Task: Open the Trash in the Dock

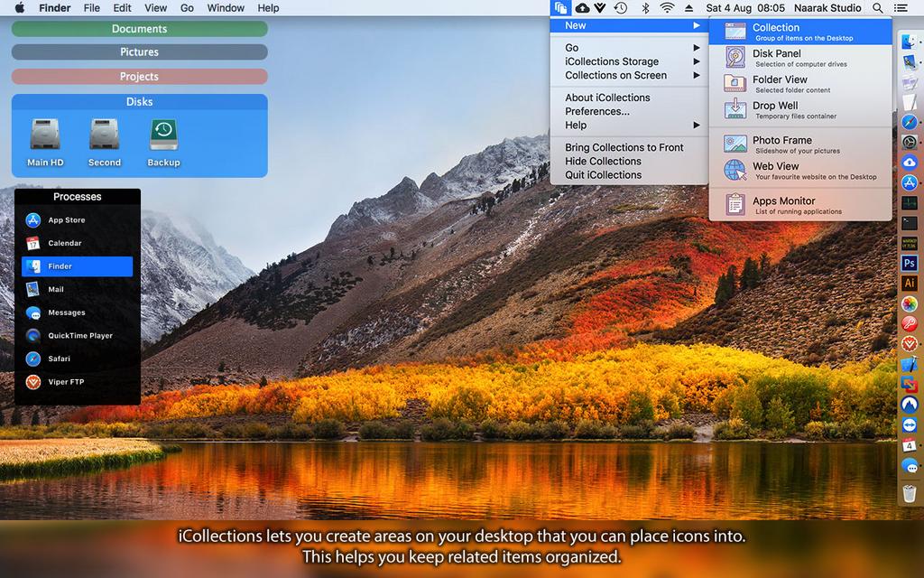Action: click(x=910, y=492)
